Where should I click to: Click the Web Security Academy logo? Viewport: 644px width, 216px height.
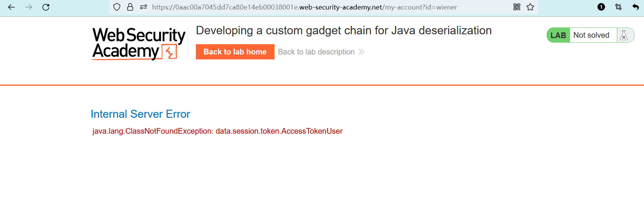tap(139, 43)
